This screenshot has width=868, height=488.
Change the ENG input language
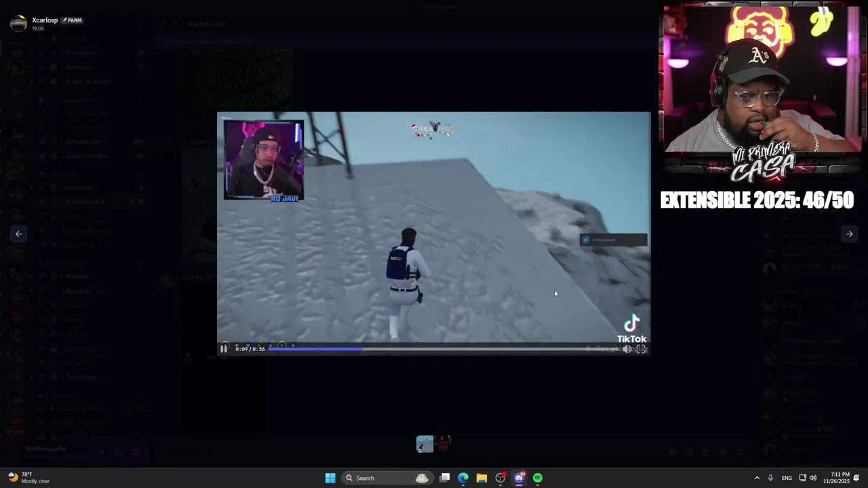click(x=787, y=478)
